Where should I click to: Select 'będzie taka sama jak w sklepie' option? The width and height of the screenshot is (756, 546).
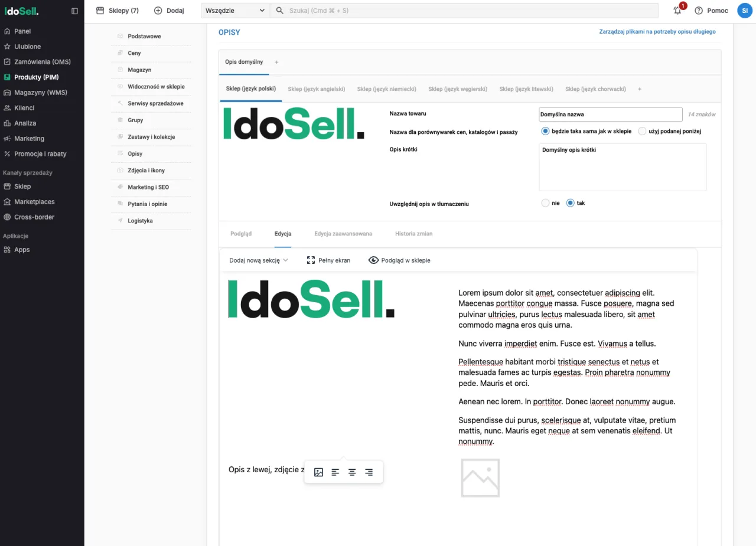[x=546, y=131]
